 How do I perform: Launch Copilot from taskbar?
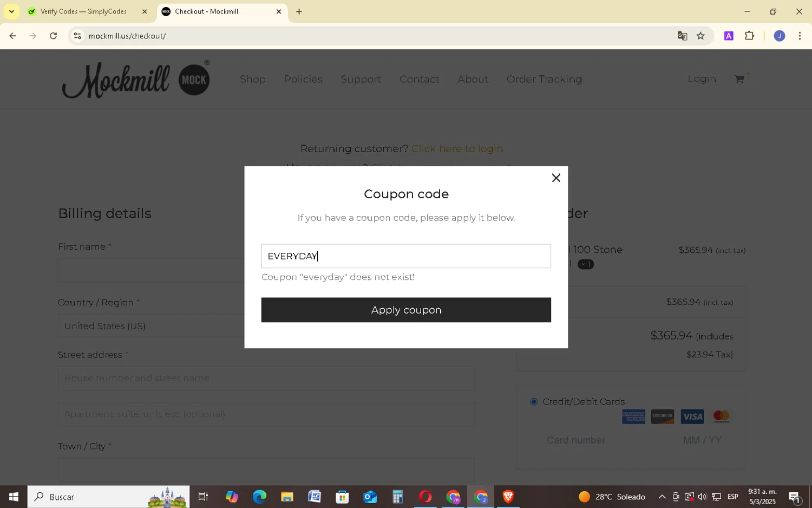[x=232, y=497]
